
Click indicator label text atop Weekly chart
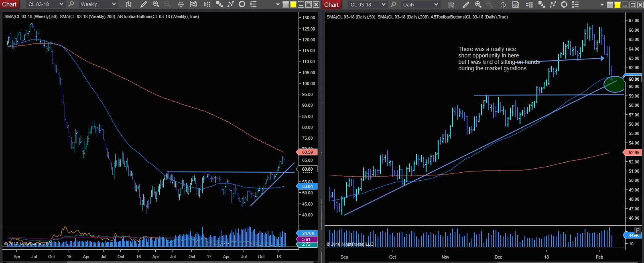coord(102,16)
